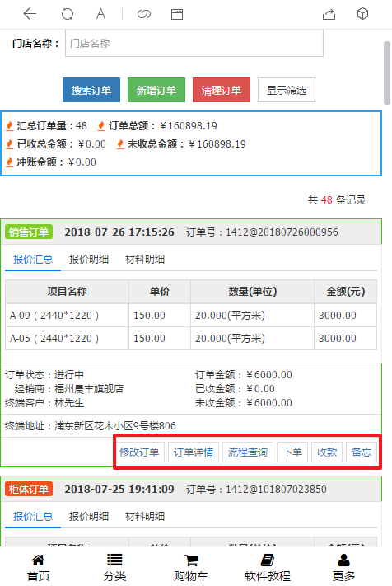This screenshot has width=392, height=586.
Task: Open 更多 in bottom navigation
Action: click(x=343, y=568)
